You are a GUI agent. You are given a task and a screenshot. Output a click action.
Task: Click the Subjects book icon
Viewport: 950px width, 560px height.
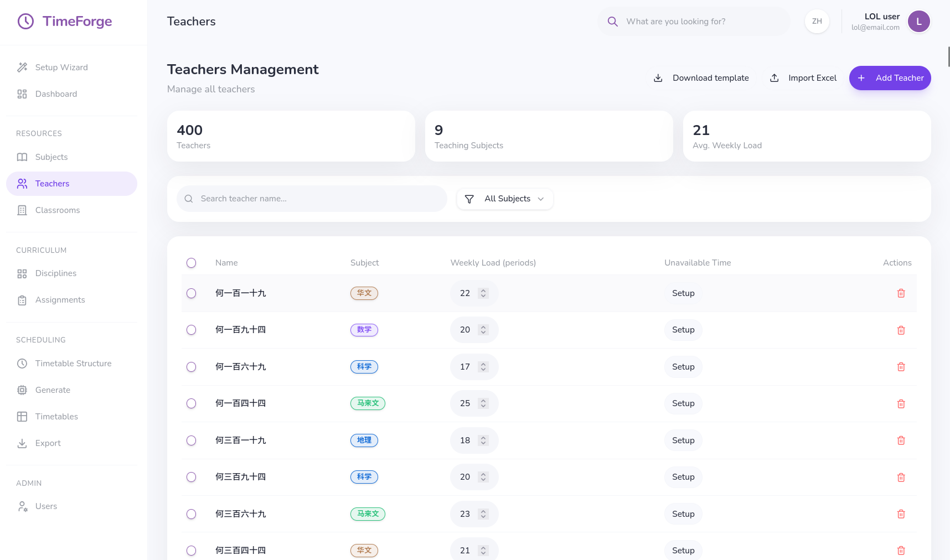pos(22,157)
